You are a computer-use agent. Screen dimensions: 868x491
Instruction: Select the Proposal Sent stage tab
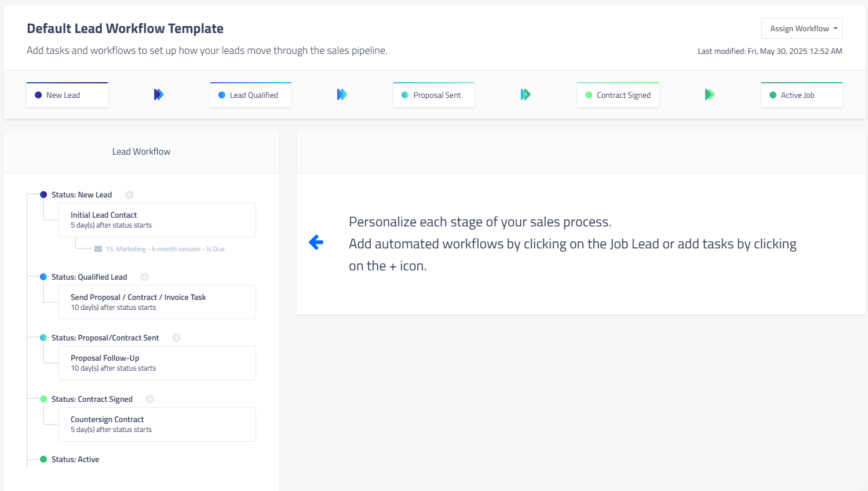[434, 95]
